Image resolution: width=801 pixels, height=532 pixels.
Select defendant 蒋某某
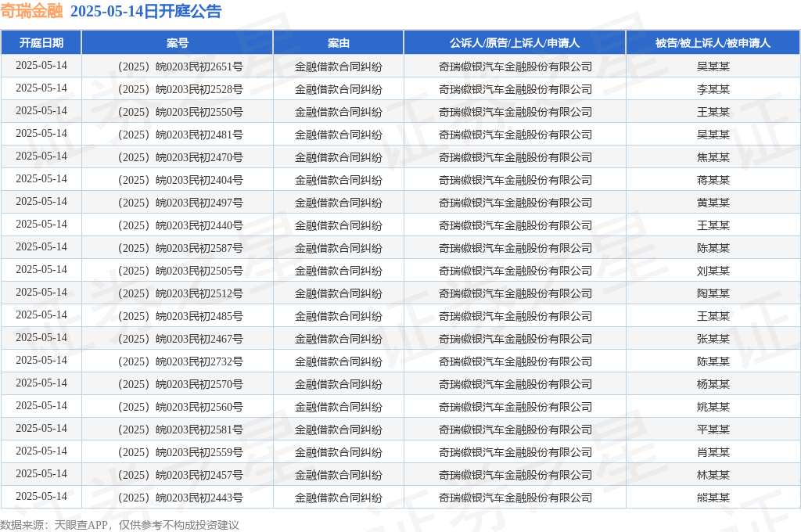[x=713, y=180]
